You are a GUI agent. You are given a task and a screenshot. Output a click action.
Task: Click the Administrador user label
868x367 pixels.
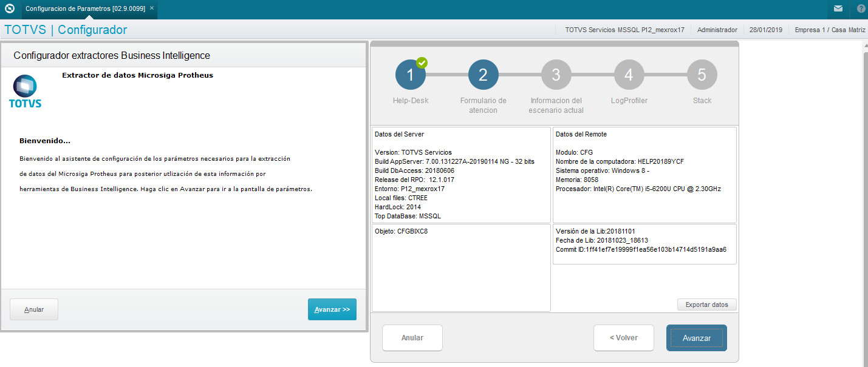pos(717,30)
